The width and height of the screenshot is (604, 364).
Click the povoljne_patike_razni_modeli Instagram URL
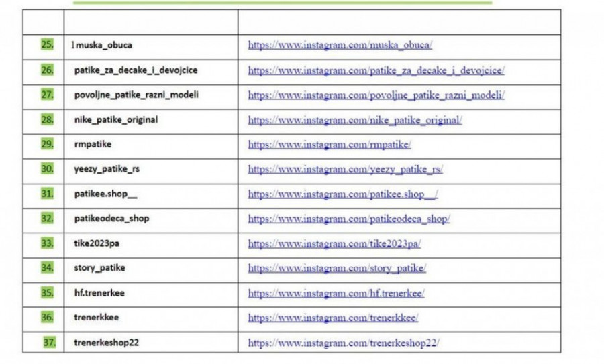[376, 95]
